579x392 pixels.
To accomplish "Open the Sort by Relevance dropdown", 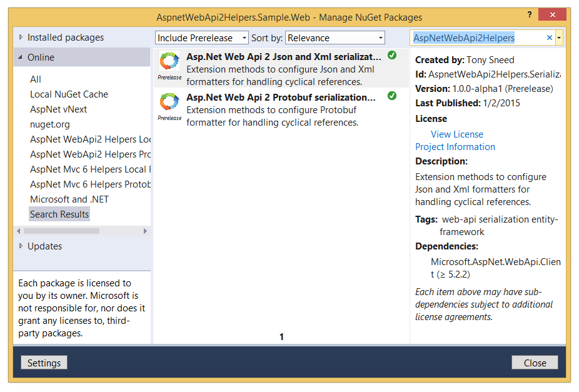I will [x=335, y=38].
